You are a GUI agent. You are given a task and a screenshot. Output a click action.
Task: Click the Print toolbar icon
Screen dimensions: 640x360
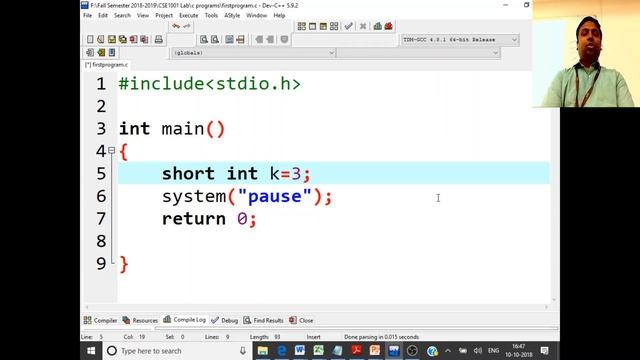(x=159, y=40)
